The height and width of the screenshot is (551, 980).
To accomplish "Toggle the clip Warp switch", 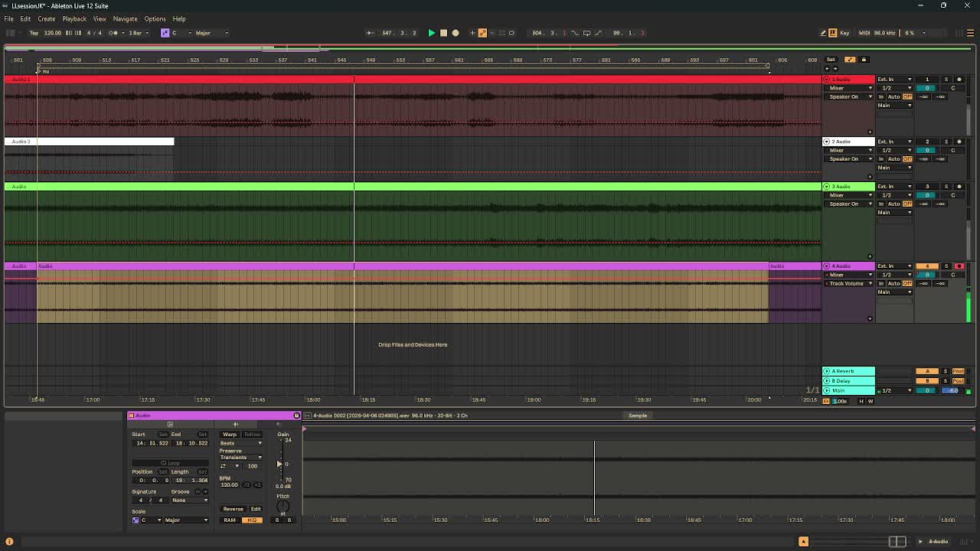I will (x=230, y=435).
